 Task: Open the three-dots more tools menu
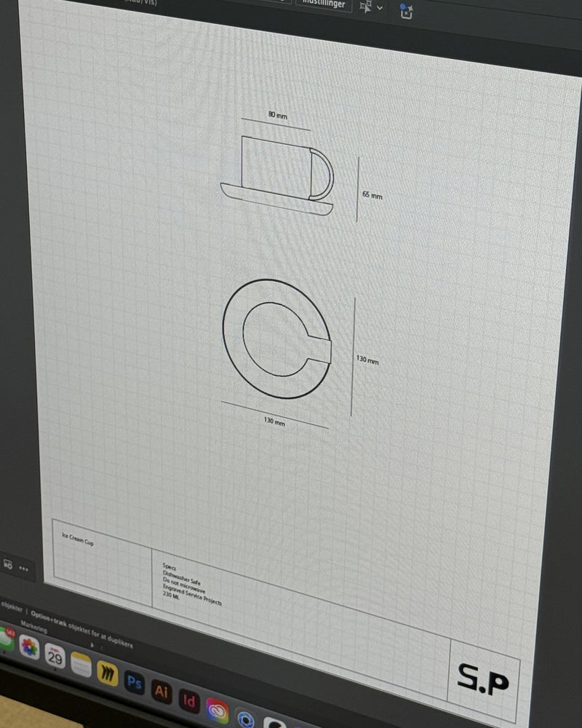[23, 569]
